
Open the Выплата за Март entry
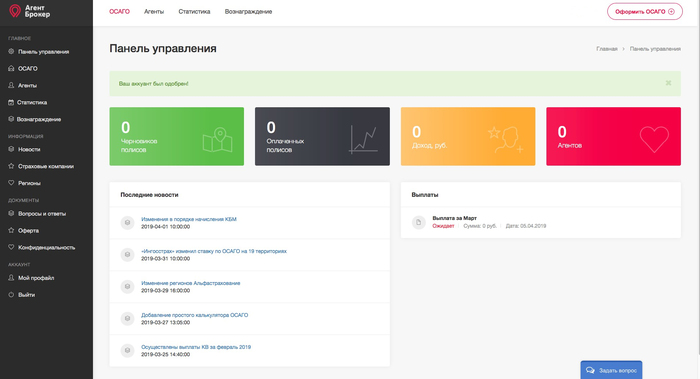click(454, 218)
